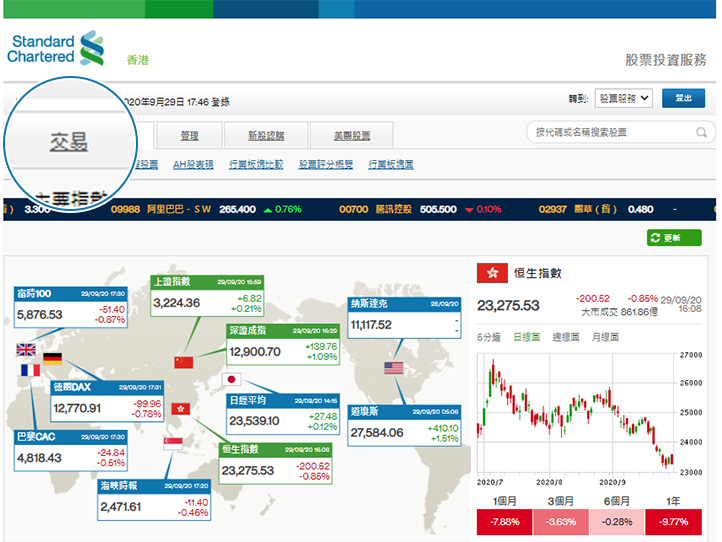Open the 新股認購 tab

[266, 136]
